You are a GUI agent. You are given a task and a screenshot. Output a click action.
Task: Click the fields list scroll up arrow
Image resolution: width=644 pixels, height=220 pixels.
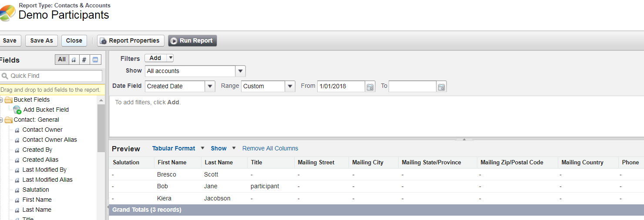pyautogui.click(x=101, y=100)
